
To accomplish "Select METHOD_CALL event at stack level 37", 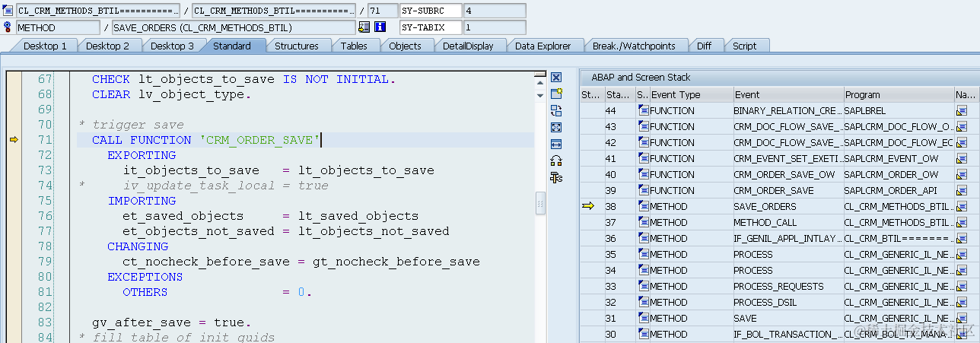I will (x=787, y=222).
